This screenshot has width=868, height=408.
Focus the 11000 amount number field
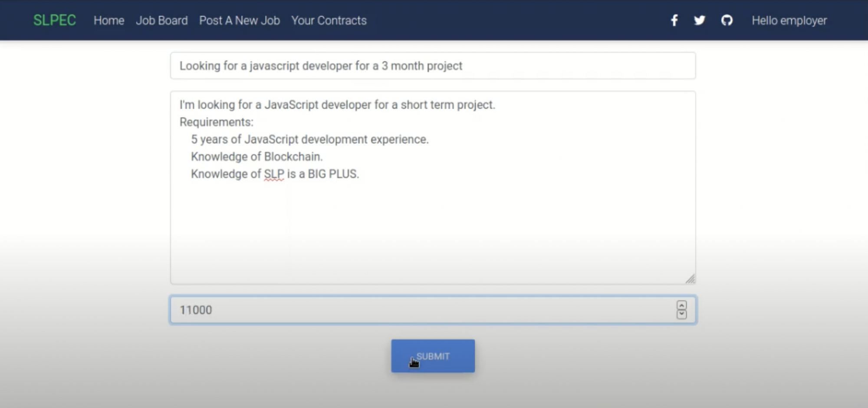point(433,310)
